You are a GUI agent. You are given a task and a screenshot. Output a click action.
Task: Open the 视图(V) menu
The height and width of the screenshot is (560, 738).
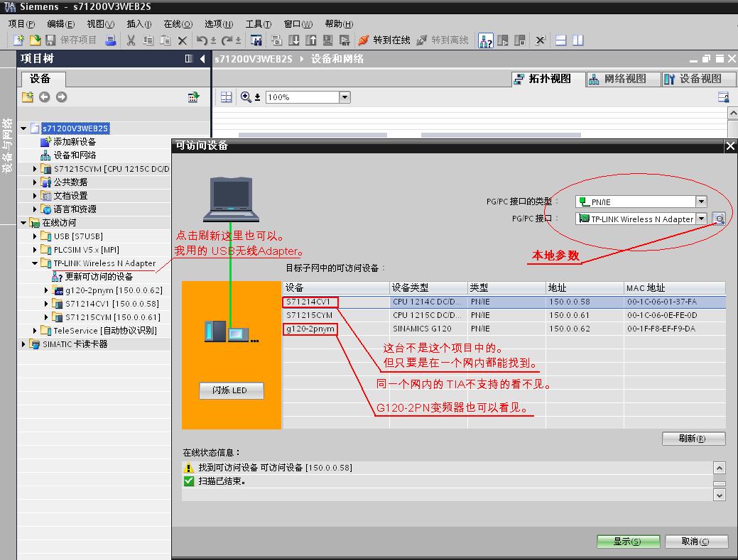tap(101, 24)
